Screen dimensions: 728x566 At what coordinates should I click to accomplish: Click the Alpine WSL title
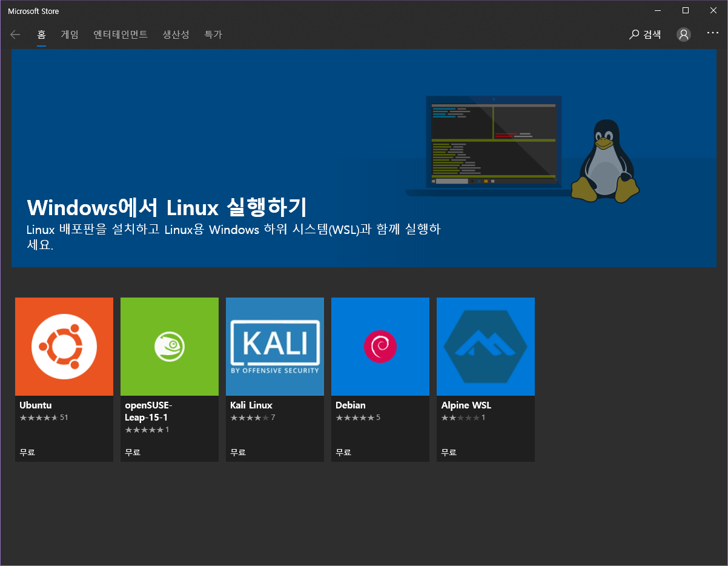click(467, 405)
